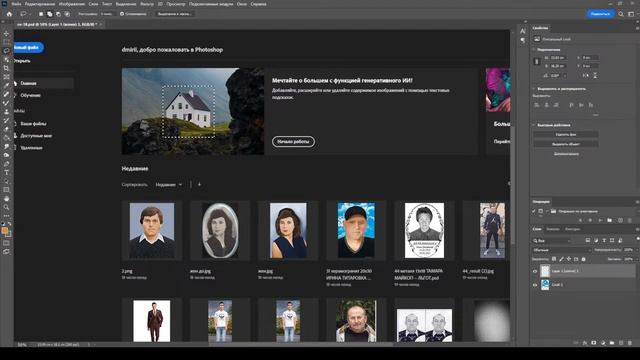Open the 2.png recent file thumbnail
The height and width of the screenshot is (360, 640).
[x=152, y=231]
